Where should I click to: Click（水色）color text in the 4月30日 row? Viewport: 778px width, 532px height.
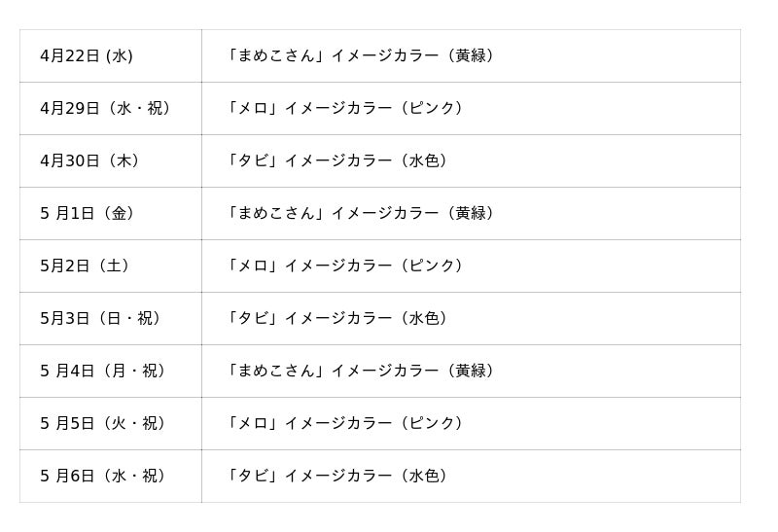[x=425, y=161]
